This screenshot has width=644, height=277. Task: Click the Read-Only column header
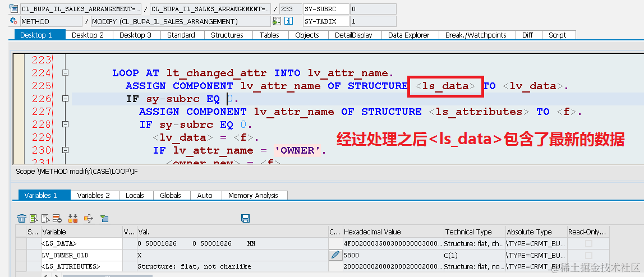588,232
